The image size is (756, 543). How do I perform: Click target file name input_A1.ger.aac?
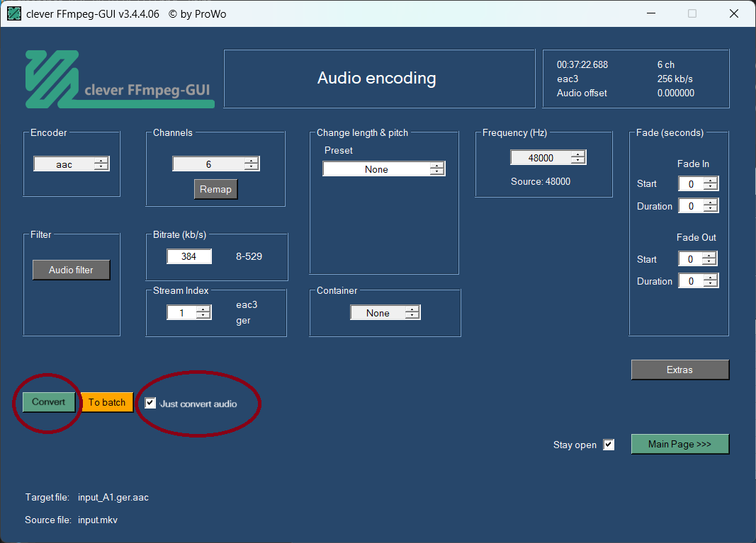point(113,497)
